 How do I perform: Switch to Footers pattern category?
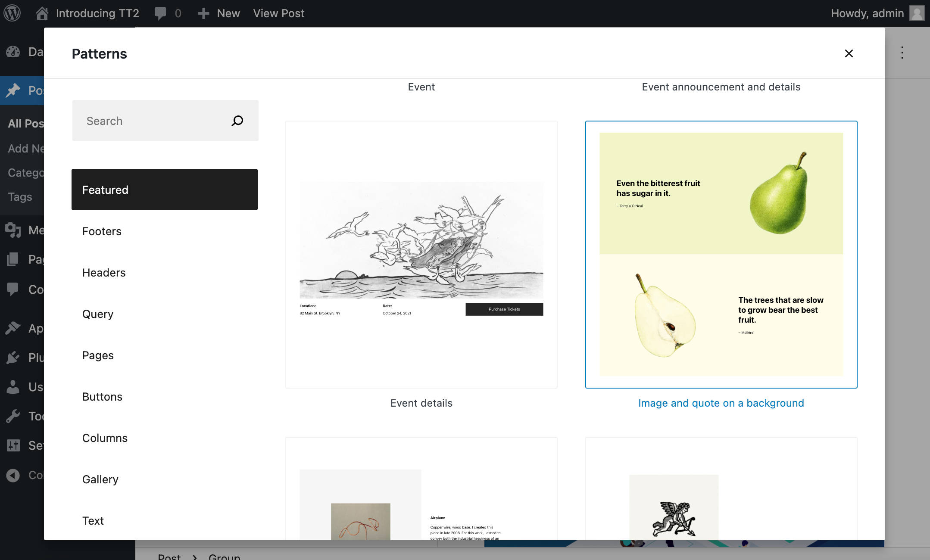(x=102, y=231)
